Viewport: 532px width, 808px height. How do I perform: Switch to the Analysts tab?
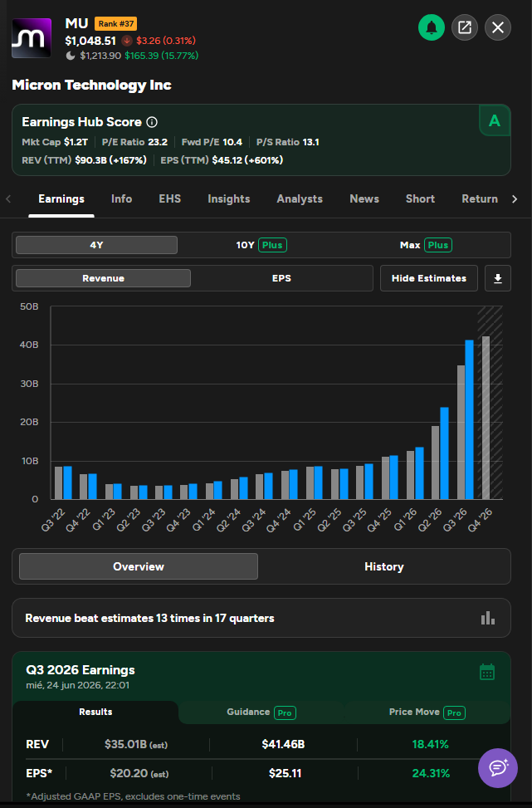(x=300, y=199)
